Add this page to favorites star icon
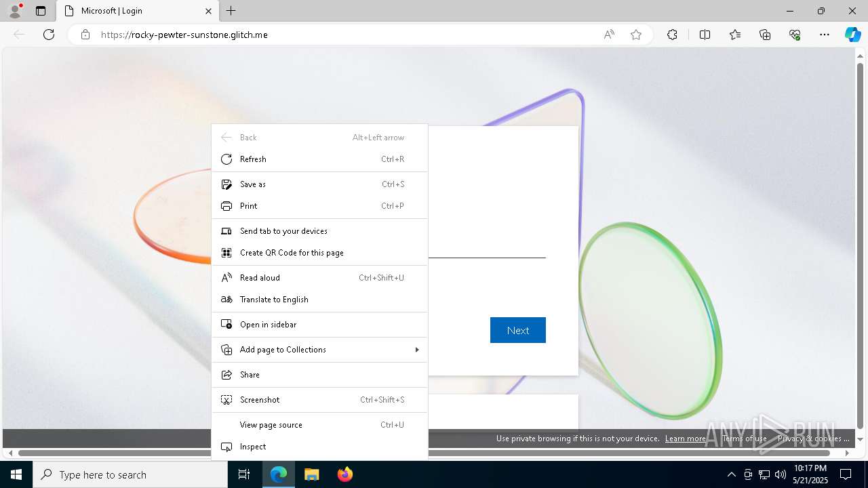868x488 pixels. coord(636,35)
